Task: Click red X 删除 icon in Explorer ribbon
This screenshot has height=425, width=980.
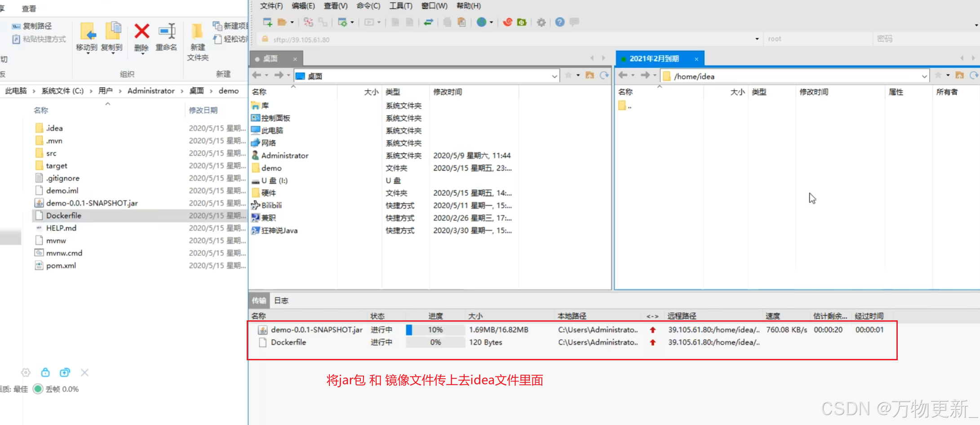Action: (x=142, y=31)
